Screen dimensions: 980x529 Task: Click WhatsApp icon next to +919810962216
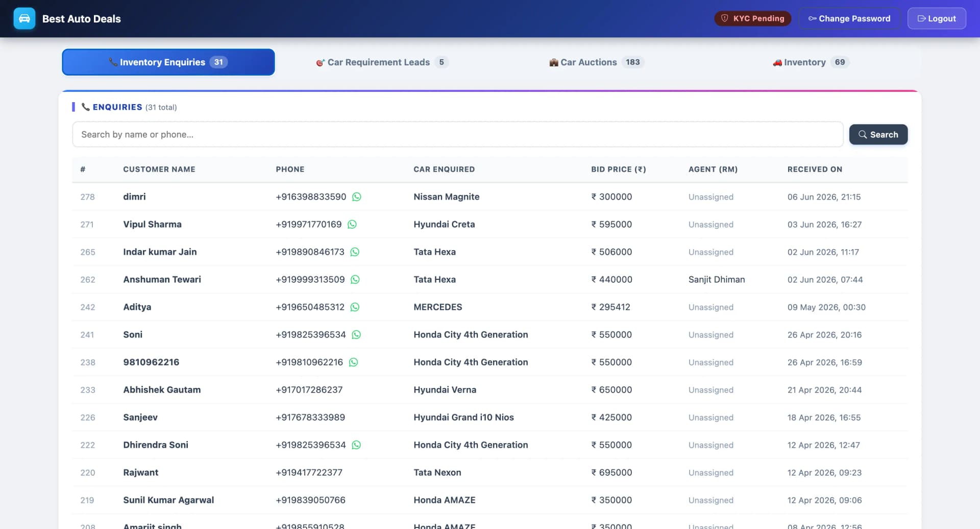[353, 362]
